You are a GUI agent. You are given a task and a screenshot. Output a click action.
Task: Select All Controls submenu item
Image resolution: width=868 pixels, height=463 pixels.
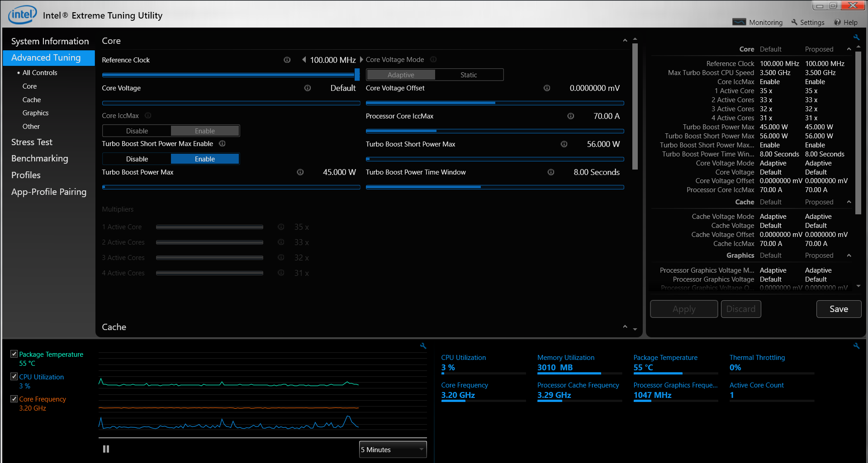tap(40, 72)
